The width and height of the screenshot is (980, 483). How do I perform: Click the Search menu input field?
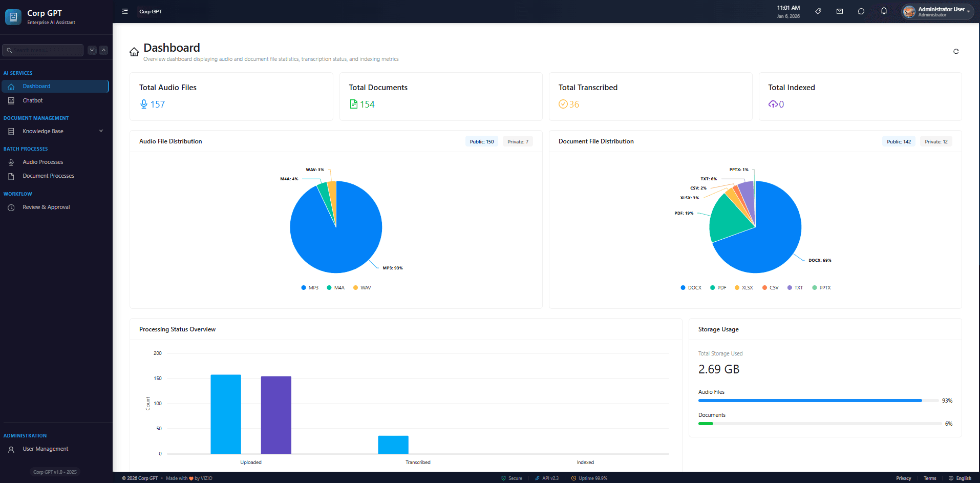(x=44, y=50)
